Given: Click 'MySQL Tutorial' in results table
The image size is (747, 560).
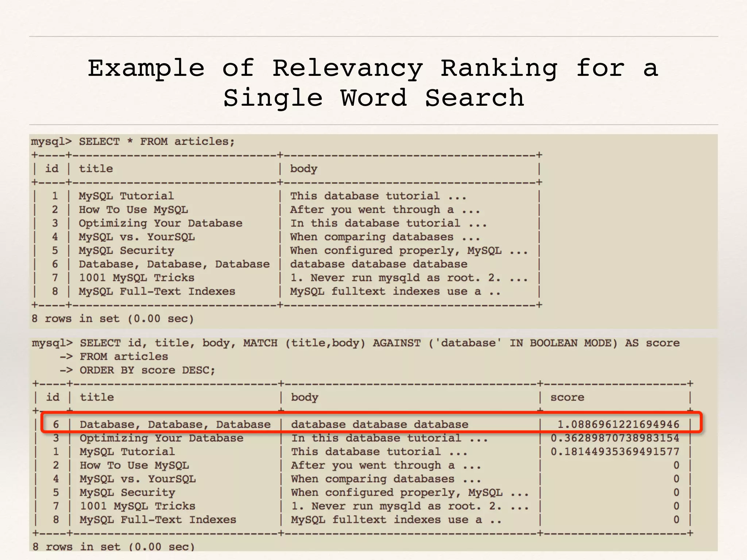Looking at the screenshot, I should click(127, 451).
